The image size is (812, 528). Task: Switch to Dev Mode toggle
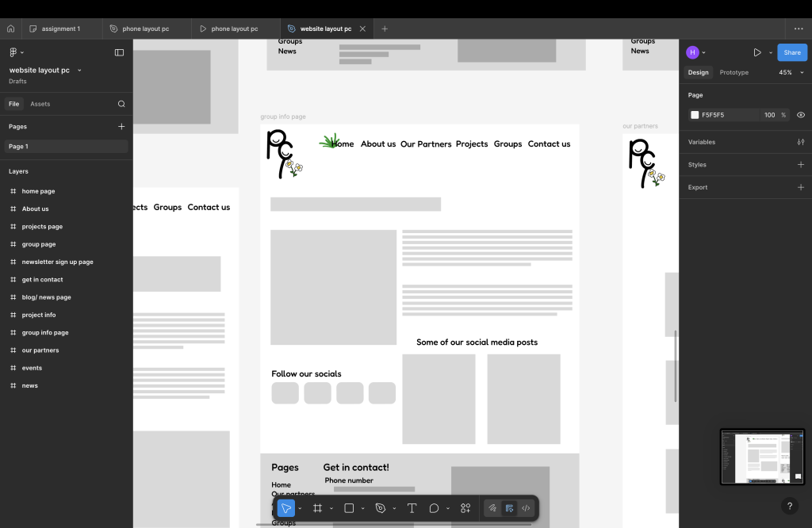(526, 508)
